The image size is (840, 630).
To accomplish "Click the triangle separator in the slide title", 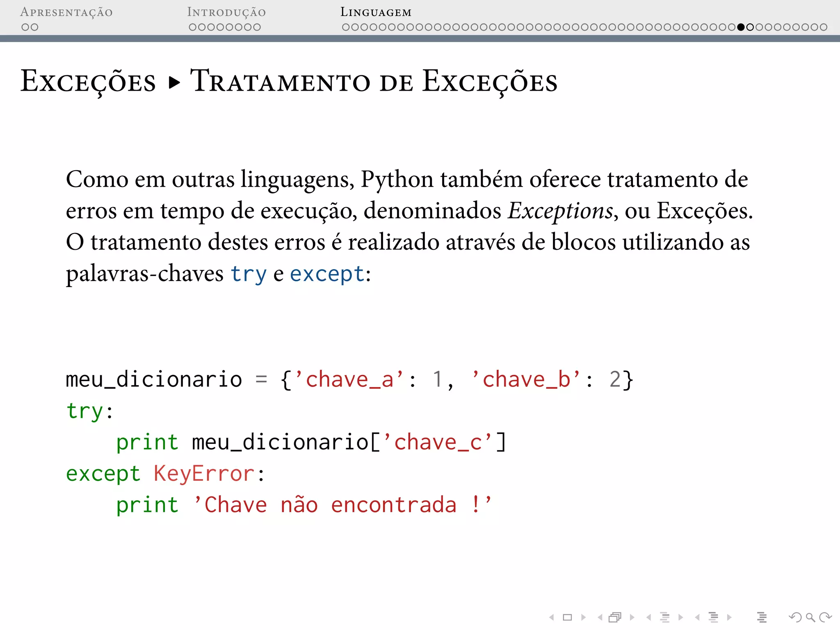I will 174,83.
